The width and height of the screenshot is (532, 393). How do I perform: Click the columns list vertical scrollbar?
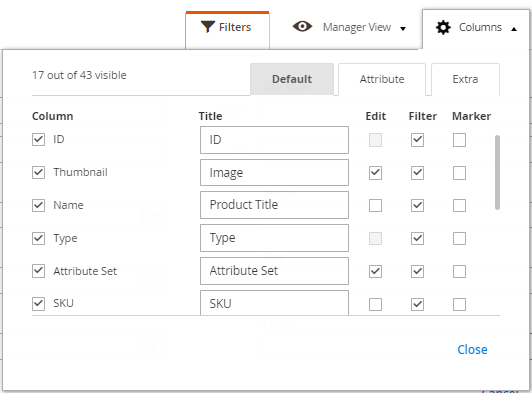(x=497, y=172)
